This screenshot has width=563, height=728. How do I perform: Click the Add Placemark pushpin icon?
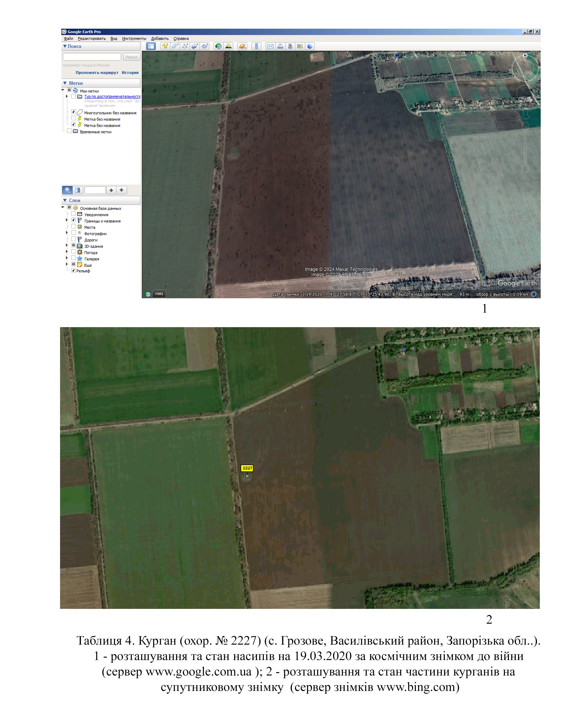click(165, 46)
